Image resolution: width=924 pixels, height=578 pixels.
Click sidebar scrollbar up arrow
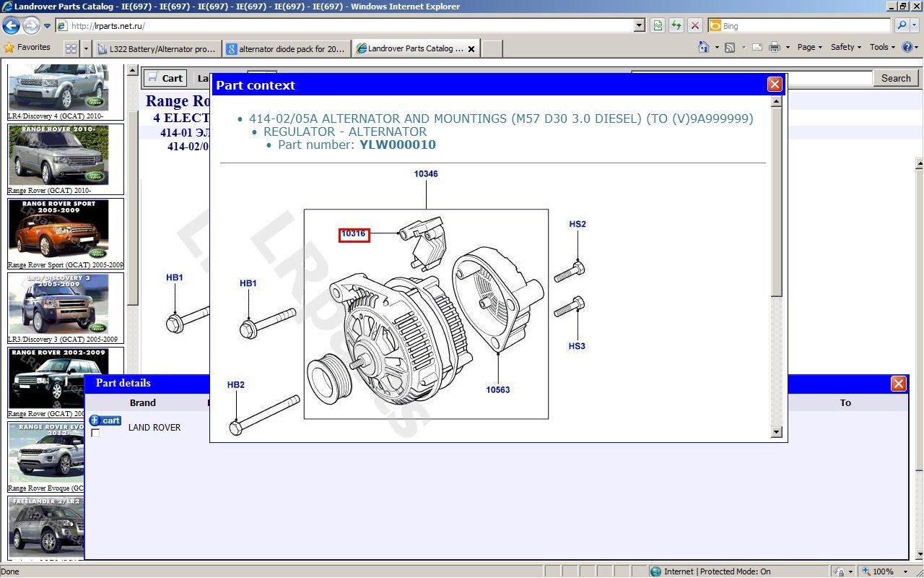[132, 71]
